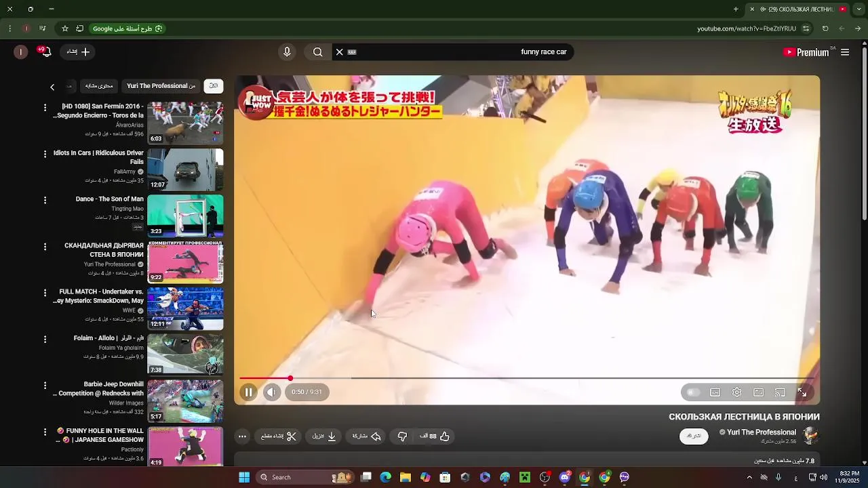Create a clip with the scissors button
The width and height of the screenshot is (868, 488).
[x=279, y=436]
